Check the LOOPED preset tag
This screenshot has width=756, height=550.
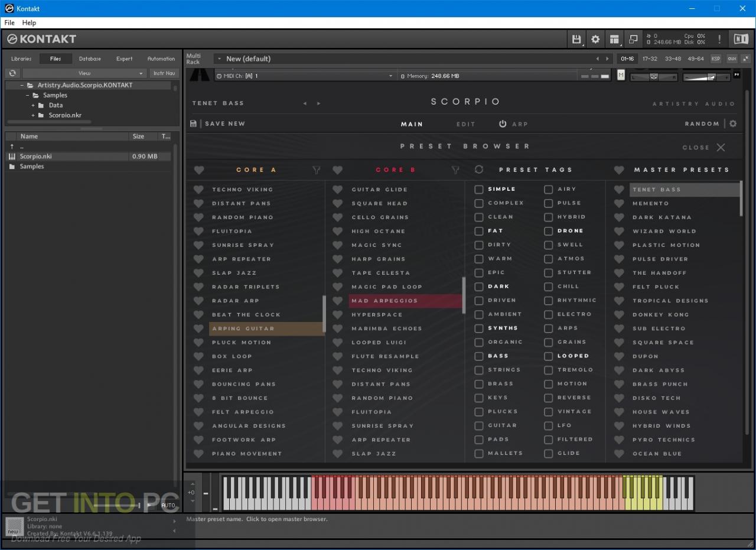(x=549, y=356)
